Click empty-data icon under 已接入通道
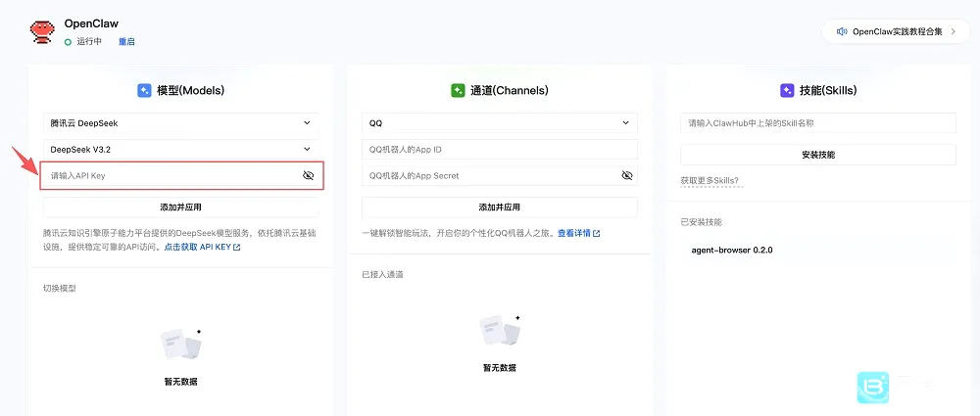The image size is (980, 416). click(x=500, y=331)
